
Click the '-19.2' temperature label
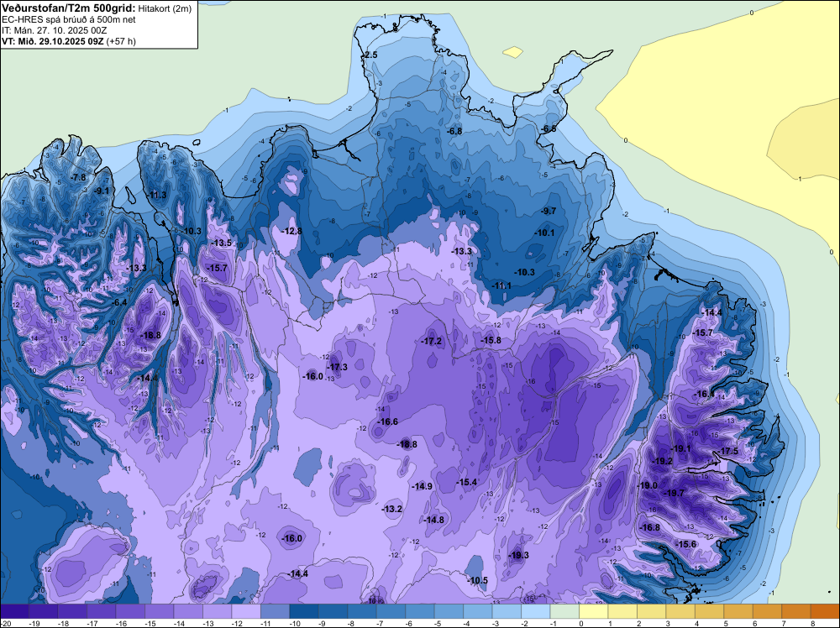coord(662,461)
